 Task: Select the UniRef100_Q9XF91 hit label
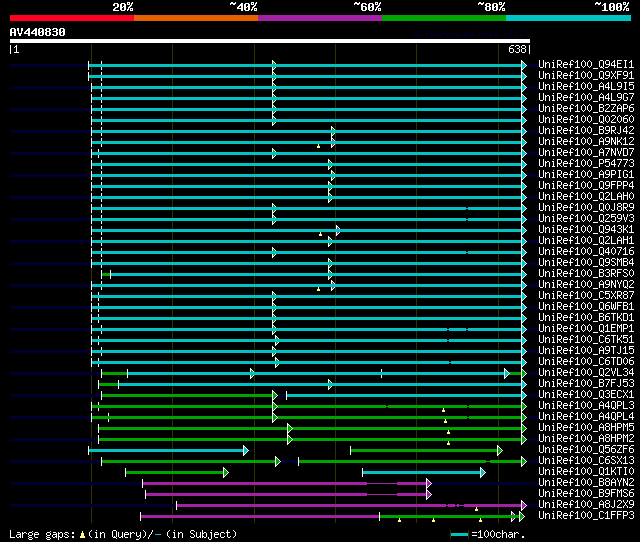[586, 76]
